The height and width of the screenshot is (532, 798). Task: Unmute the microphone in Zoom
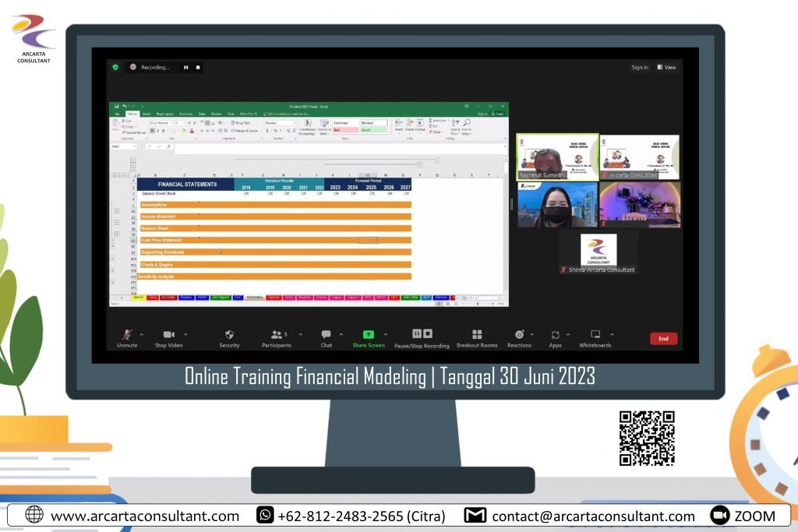pyautogui.click(x=127, y=335)
